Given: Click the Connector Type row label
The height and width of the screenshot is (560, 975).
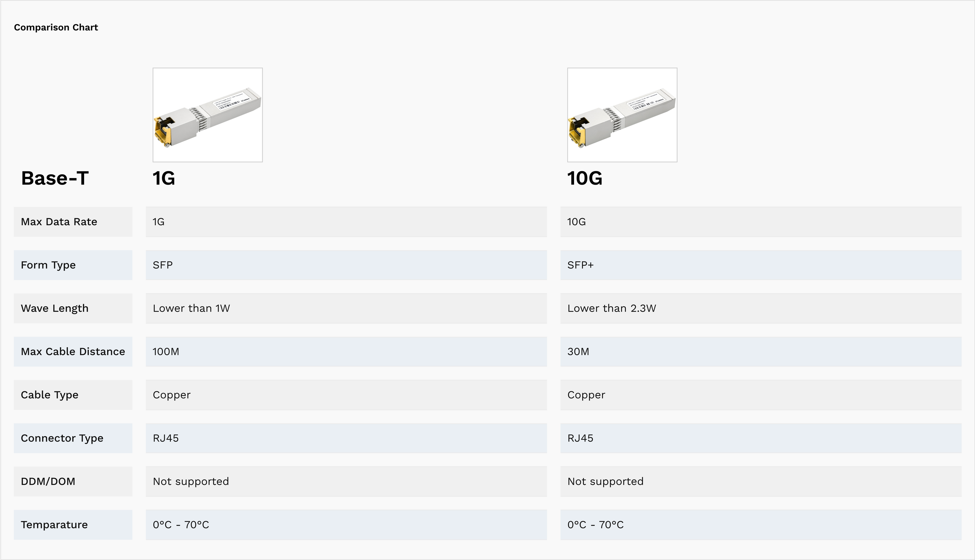Looking at the screenshot, I should coord(62,439).
